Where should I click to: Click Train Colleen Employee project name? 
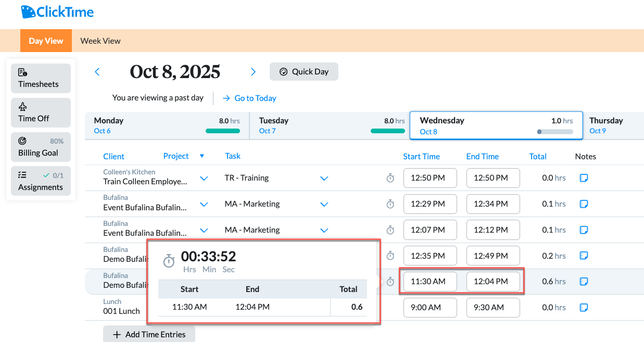click(x=145, y=182)
